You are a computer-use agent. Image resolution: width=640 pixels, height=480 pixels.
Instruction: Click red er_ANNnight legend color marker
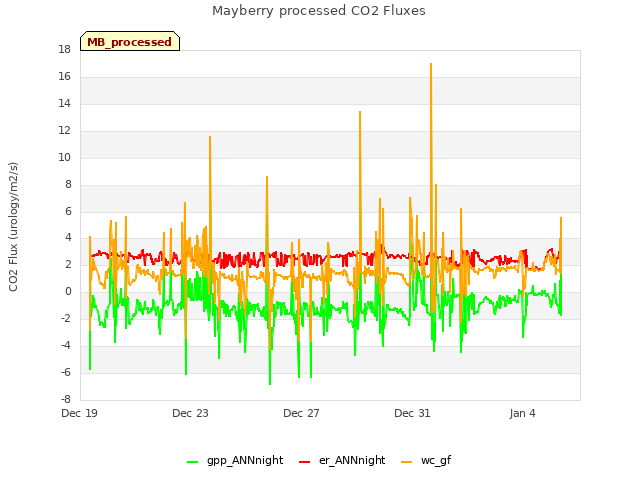304,462
